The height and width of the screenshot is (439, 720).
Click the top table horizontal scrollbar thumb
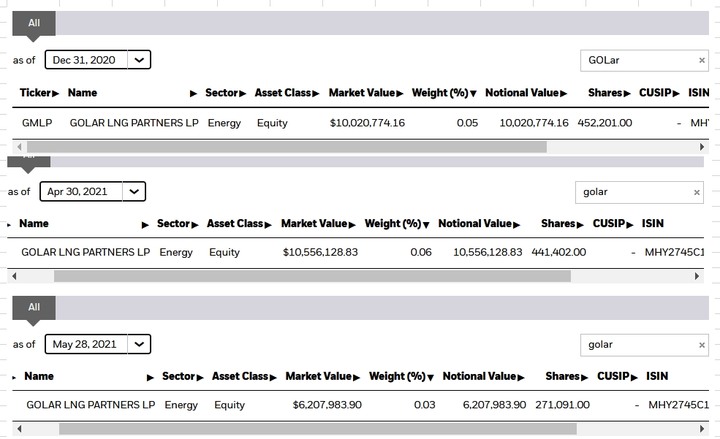pyautogui.click(x=287, y=147)
